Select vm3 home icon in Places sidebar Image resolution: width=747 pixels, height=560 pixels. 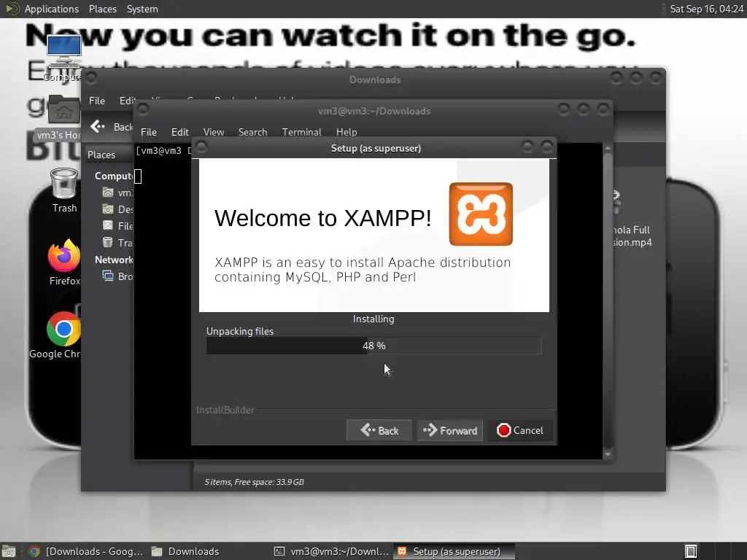tap(108, 192)
